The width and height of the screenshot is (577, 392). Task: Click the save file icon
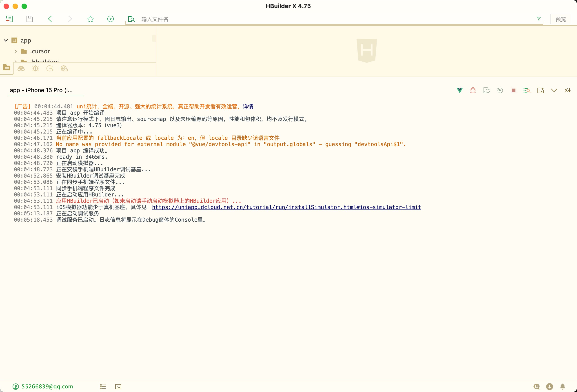[x=29, y=19]
